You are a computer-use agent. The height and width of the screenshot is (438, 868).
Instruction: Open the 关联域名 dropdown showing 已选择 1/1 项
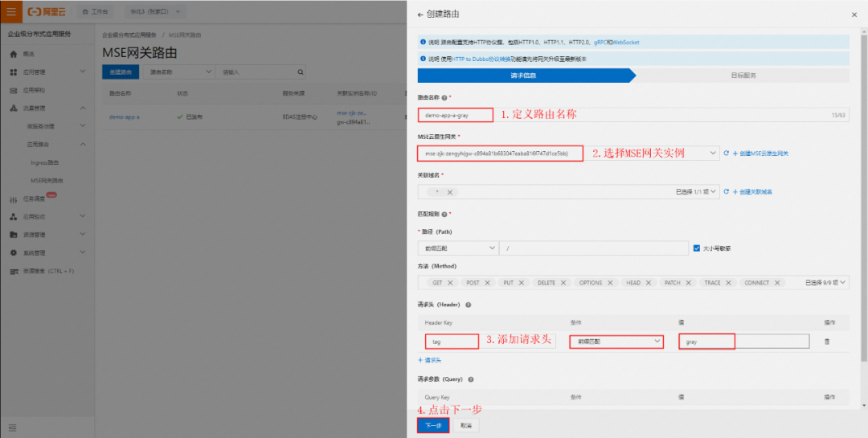click(568, 191)
